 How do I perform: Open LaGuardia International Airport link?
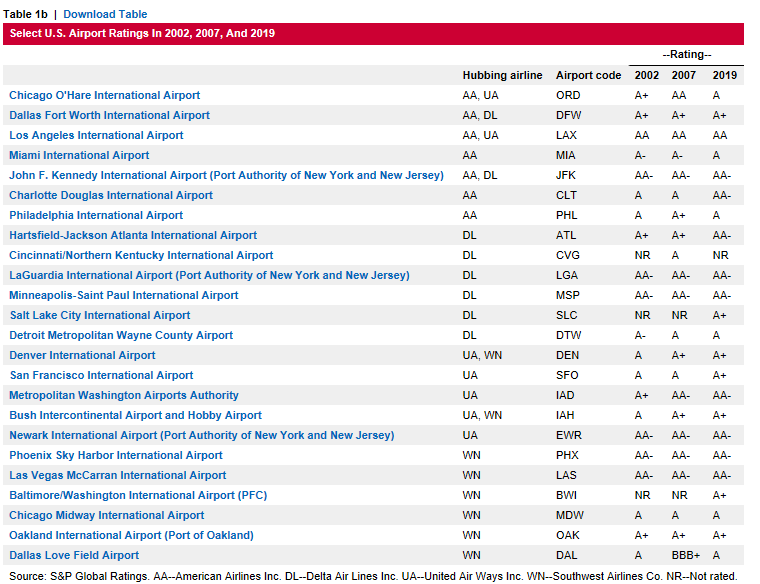click(209, 275)
